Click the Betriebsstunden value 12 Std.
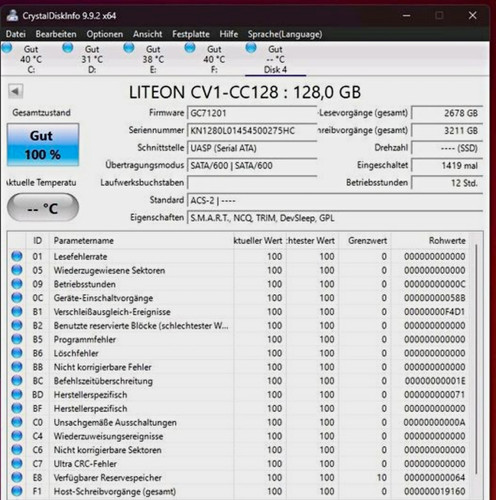 [447, 183]
